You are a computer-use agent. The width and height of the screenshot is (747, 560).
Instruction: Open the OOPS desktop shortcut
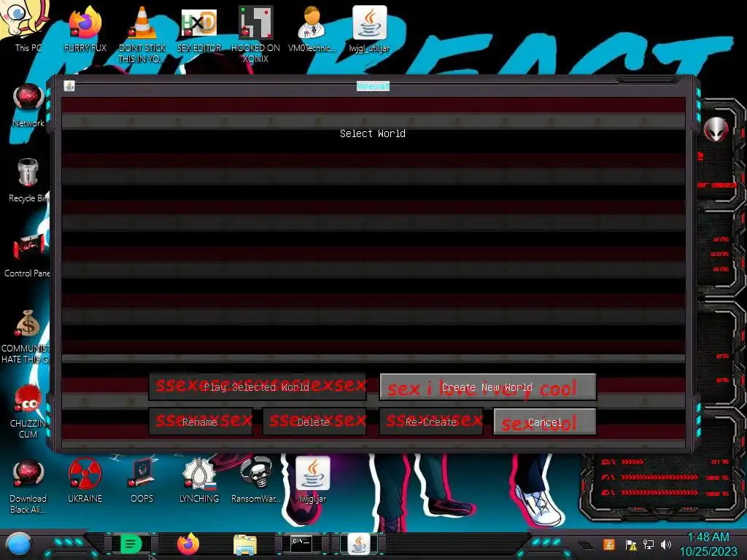142,481
